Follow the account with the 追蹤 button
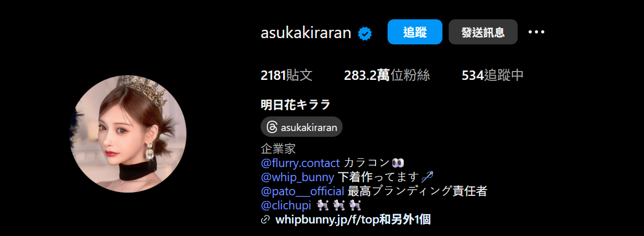This screenshot has width=644, height=236. (x=415, y=32)
